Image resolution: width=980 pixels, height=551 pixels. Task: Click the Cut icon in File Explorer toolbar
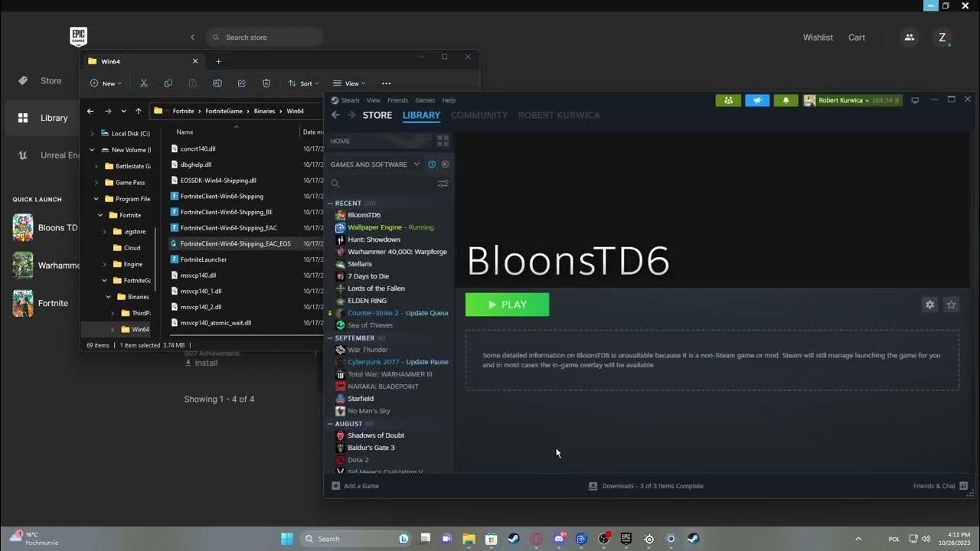[x=143, y=83]
